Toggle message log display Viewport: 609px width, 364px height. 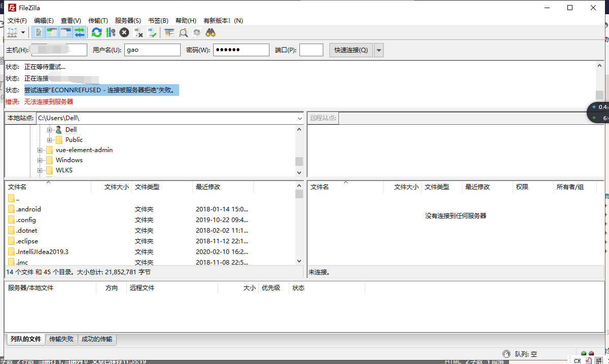(x=39, y=32)
